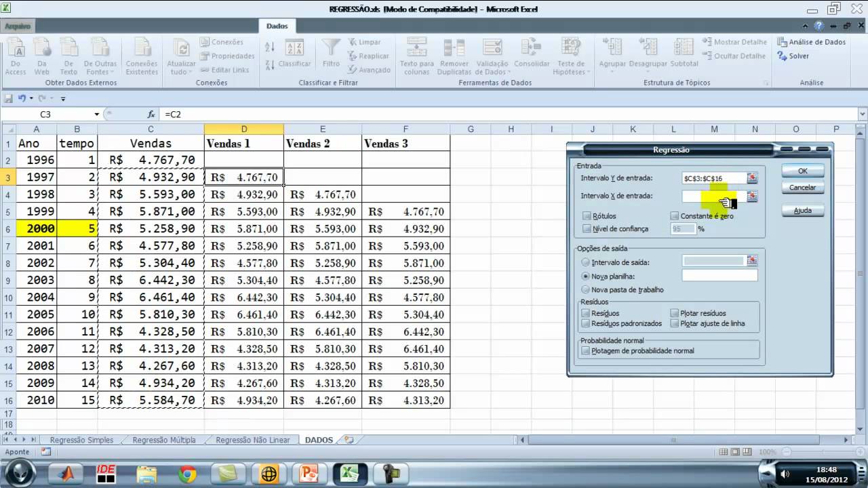Image resolution: width=868 pixels, height=488 pixels.
Task: Undo with the quick access arrow
Action: [22, 98]
